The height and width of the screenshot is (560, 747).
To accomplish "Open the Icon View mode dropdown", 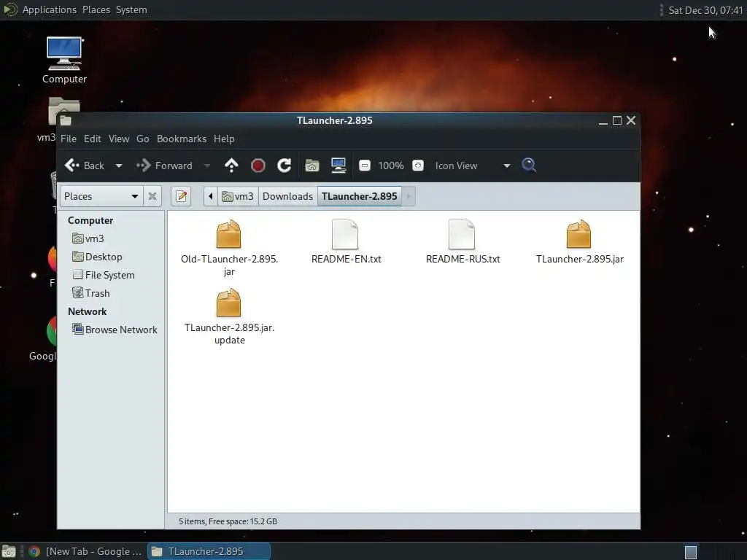I will pyautogui.click(x=472, y=166).
